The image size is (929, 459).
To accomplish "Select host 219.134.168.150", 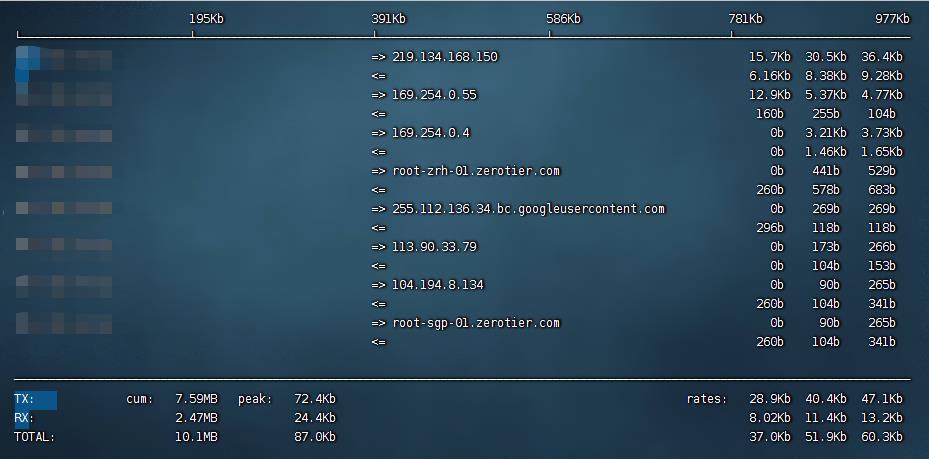I will [x=445, y=57].
